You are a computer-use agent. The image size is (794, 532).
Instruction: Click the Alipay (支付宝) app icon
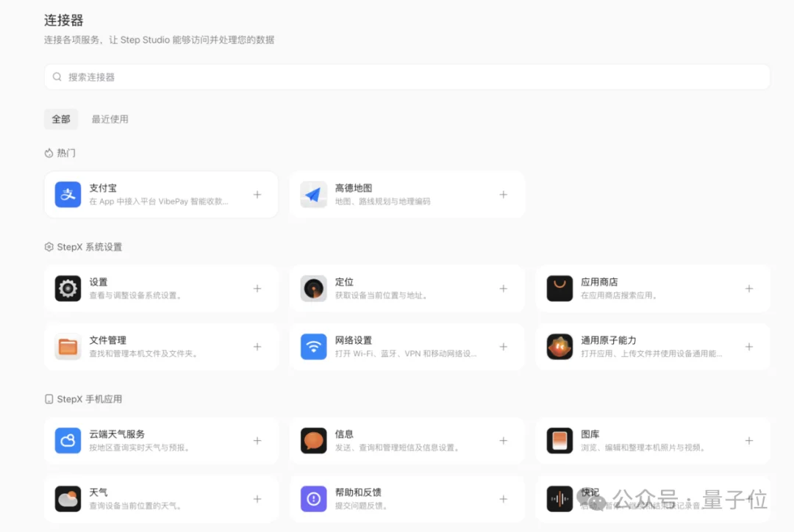(68, 195)
